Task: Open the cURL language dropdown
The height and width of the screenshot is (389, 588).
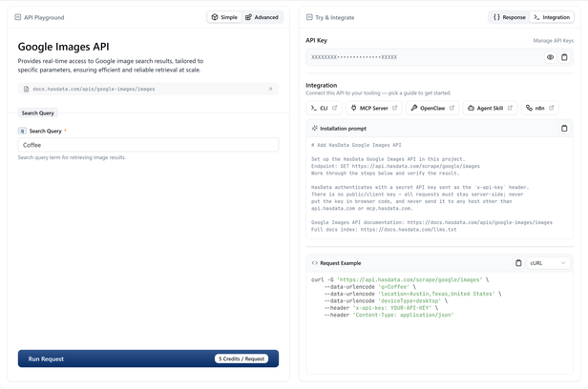Action: tap(548, 263)
